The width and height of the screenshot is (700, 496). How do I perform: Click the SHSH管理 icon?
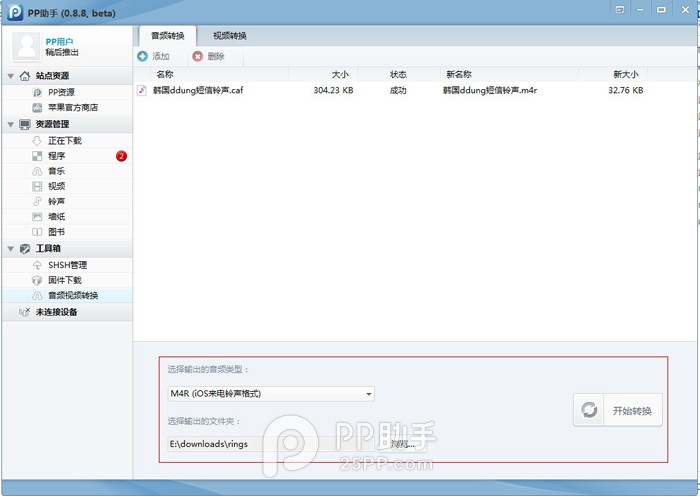[x=37, y=265]
